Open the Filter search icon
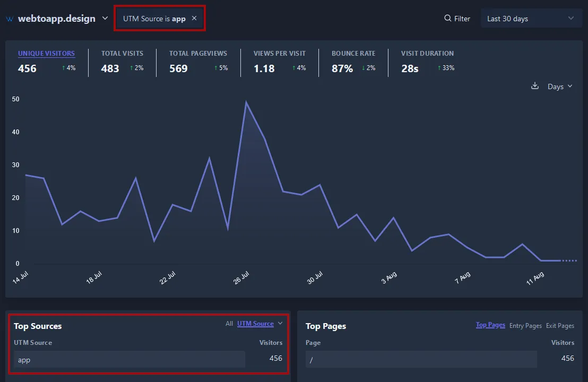This screenshot has height=382, width=588. (x=447, y=18)
